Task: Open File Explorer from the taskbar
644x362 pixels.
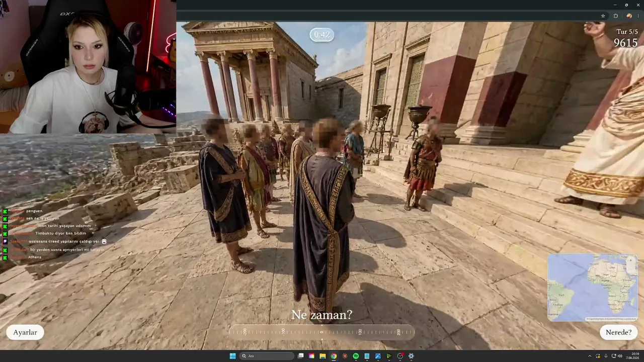Action: pos(323,356)
